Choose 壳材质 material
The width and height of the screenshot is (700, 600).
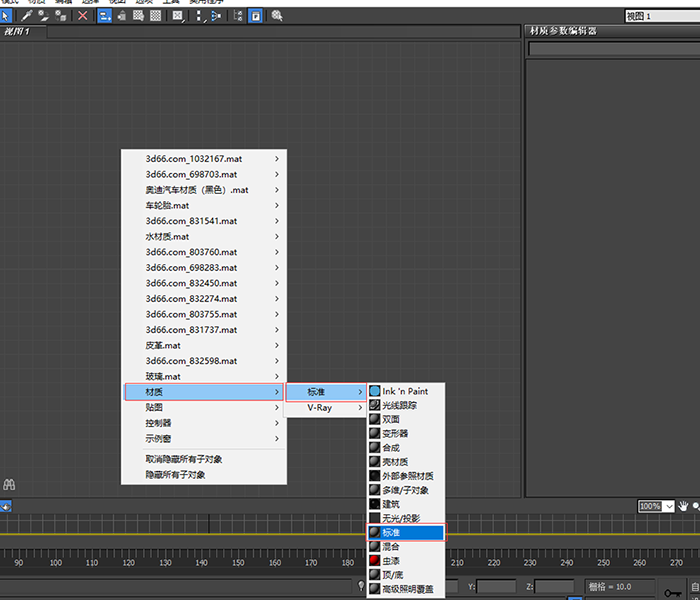point(406,462)
